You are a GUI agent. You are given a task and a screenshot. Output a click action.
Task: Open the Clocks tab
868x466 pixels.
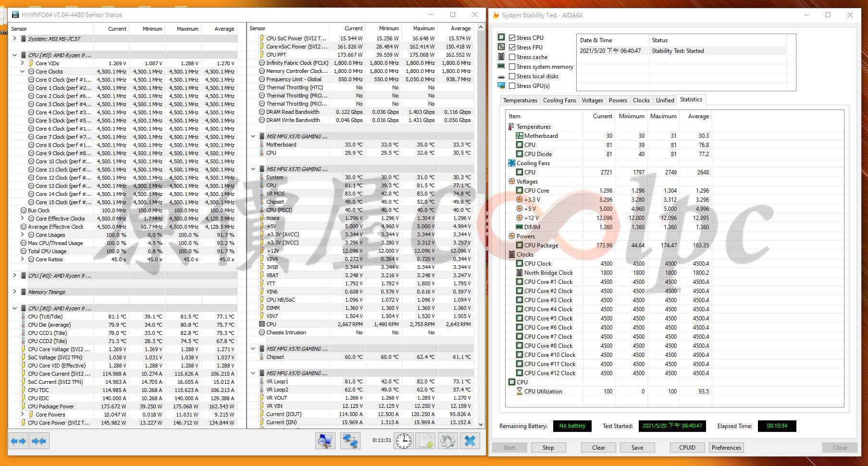tap(641, 100)
